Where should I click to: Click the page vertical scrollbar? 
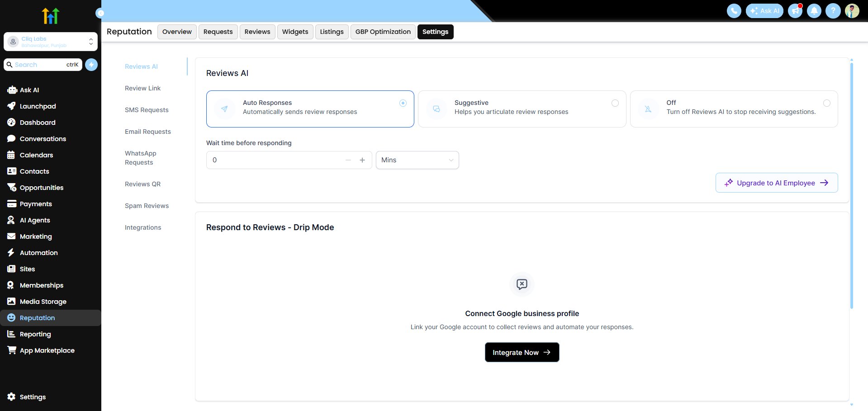click(x=852, y=186)
